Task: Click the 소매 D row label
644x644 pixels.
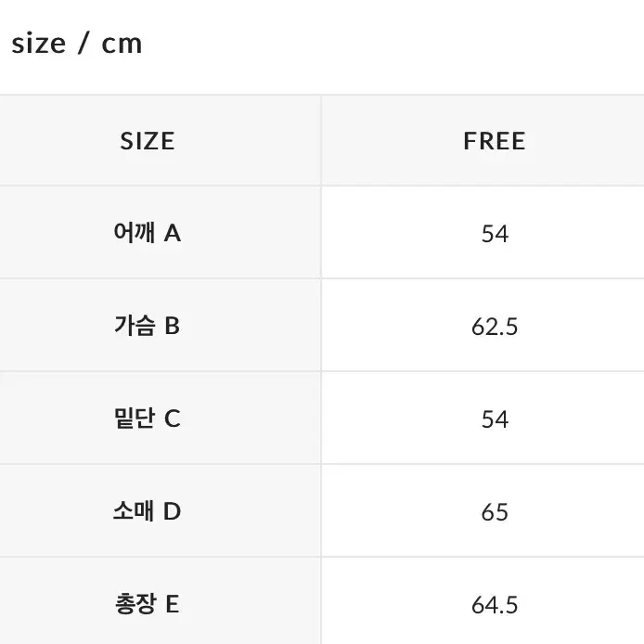Action: point(148,511)
